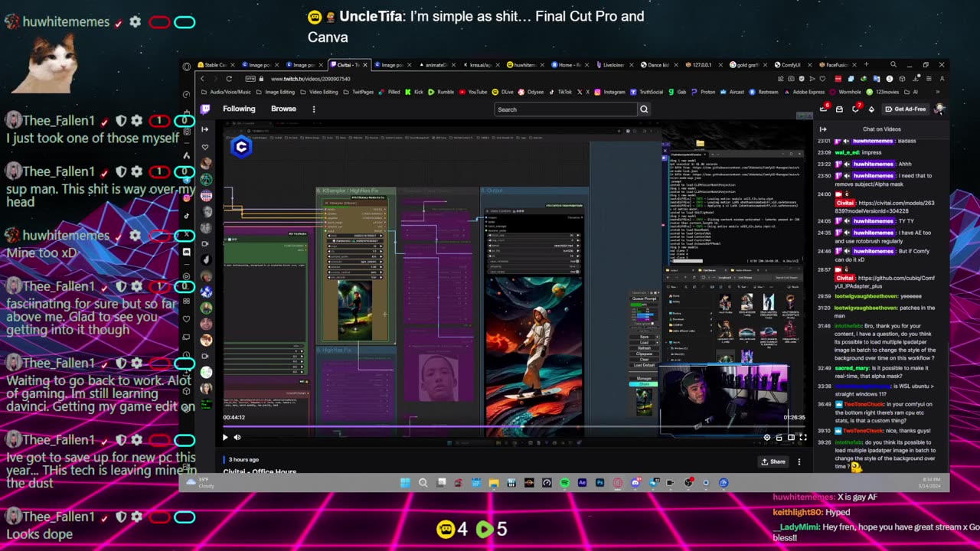Screen dimensions: 980x551
Task: Toggle cyan pill on 'Mine too xD' message
Action: coord(185,235)
